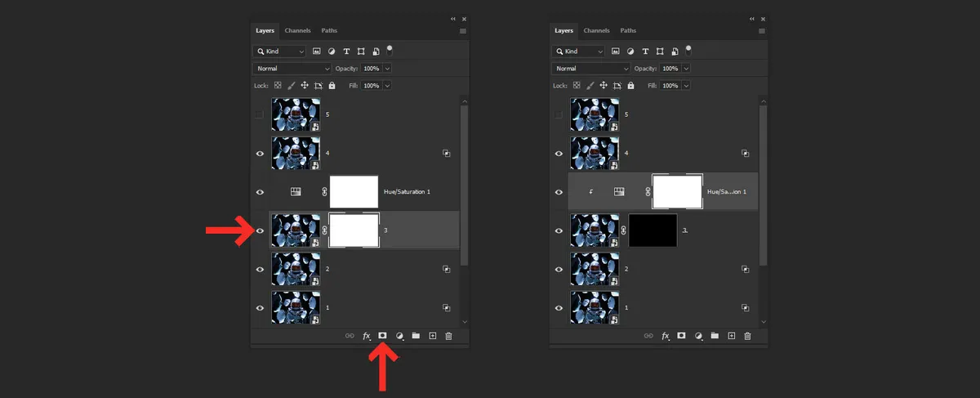This screenshot has height=398, width=980.
Task: Switch to Paths tab in left panel
Action: (x=329, y=30)
